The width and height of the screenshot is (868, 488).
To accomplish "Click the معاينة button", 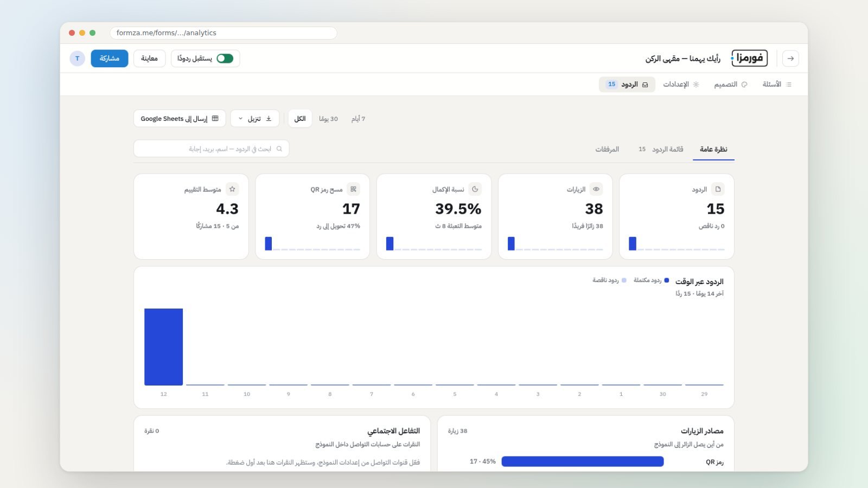I will (149, 59).
